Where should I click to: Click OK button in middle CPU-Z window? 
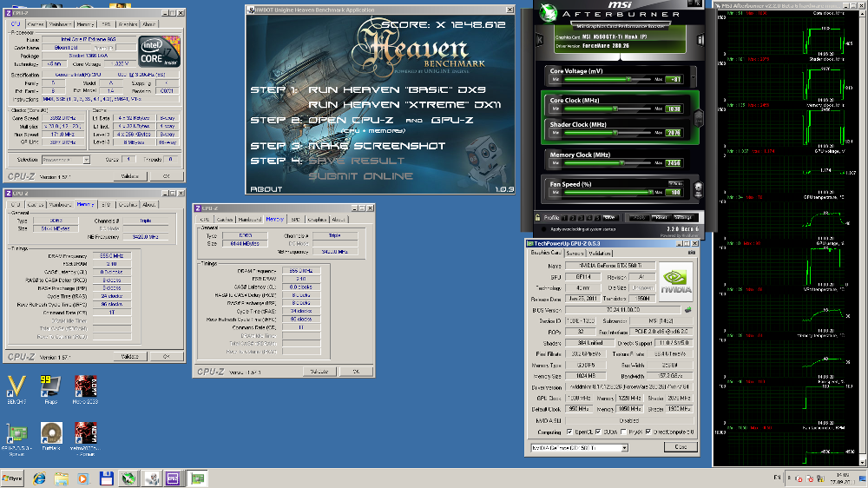click(x=356, y=372)
